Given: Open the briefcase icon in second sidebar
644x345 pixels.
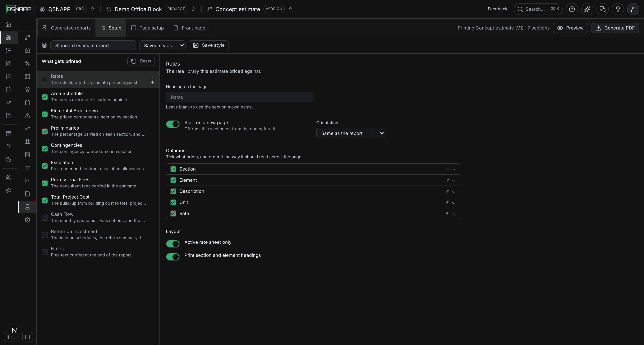Looking at the screenshot, I should click(27, 142).
